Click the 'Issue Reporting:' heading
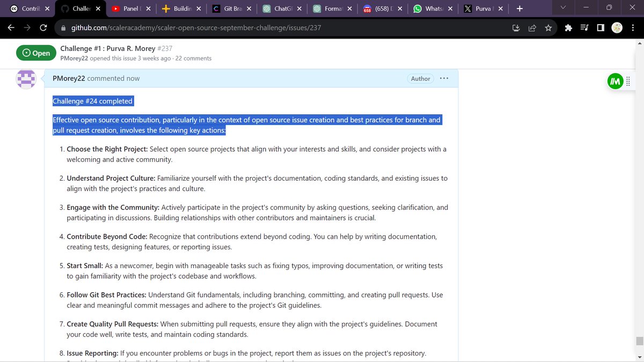The width and height of the screenshot is (644, 362). [x=92, y=353]
